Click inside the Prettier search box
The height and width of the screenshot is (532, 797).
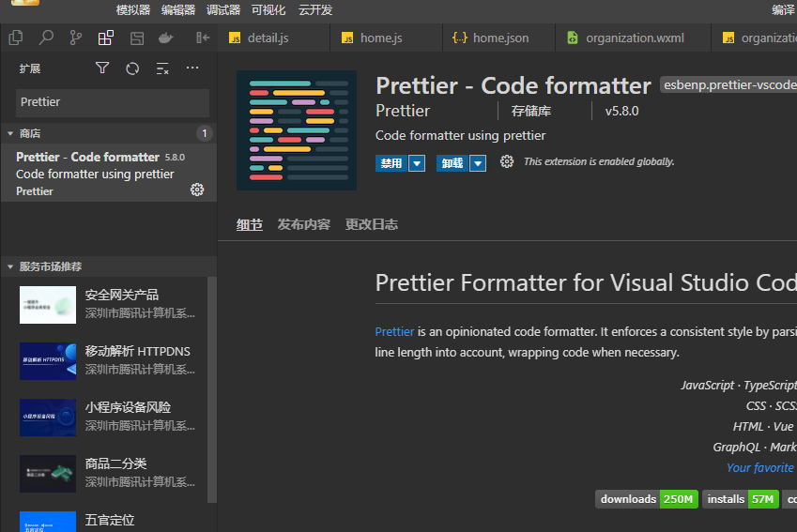tap(113, 102)
